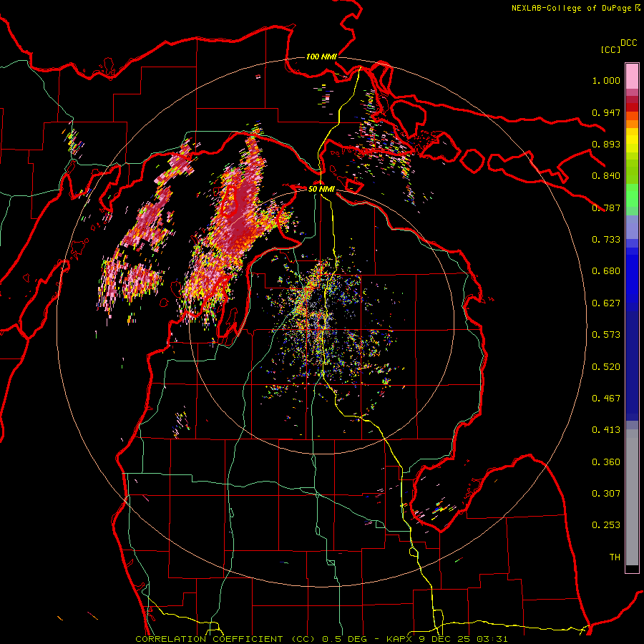
Task: Click the [CC] units label
Action: click(x=610, y=49)
